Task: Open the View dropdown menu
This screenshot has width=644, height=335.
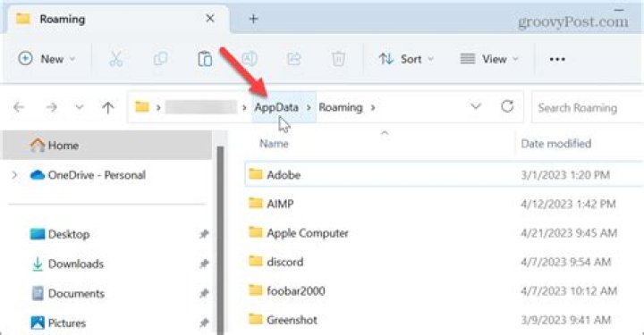Action: coord(488,59)
